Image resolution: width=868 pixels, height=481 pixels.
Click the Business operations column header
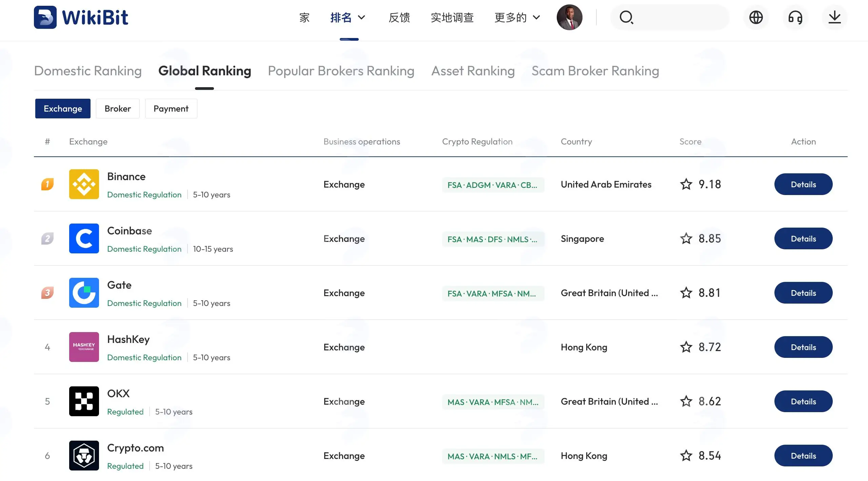(362, 141)
